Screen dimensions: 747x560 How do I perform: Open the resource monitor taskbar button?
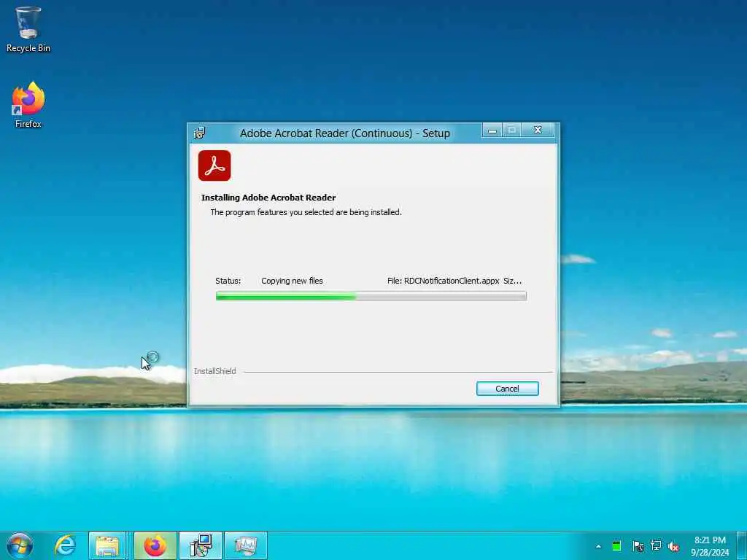[246, 545]
